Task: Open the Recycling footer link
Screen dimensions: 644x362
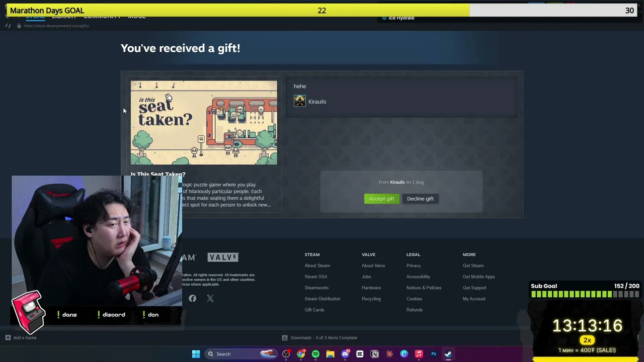Action: [371, 299]
